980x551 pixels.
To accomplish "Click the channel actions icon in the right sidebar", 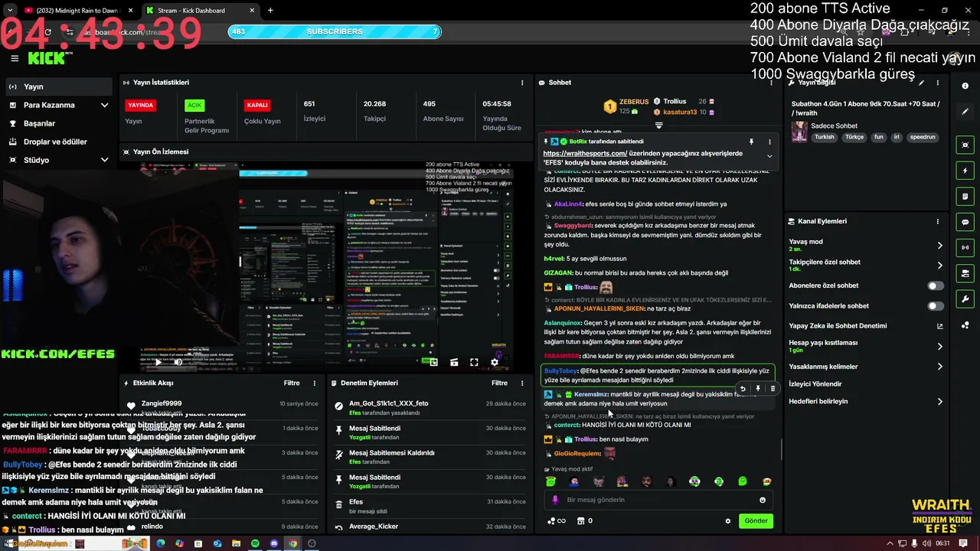I will [x=965, y=273].
